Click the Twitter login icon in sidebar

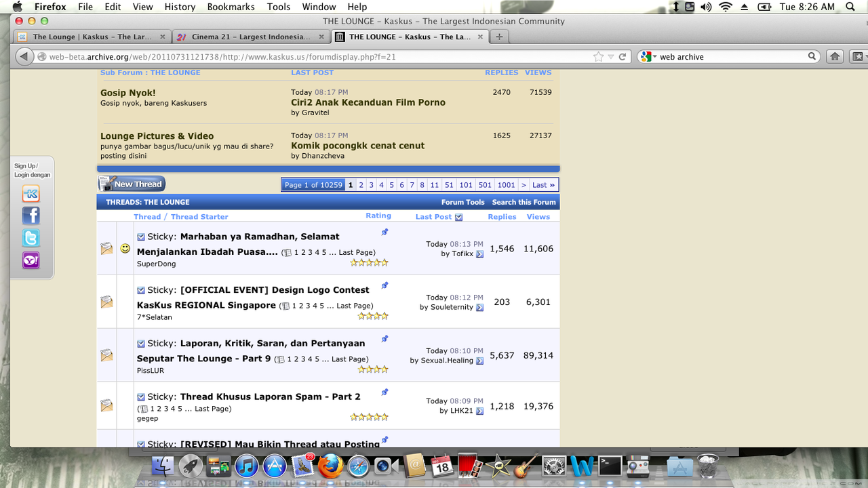click(31, 238)
